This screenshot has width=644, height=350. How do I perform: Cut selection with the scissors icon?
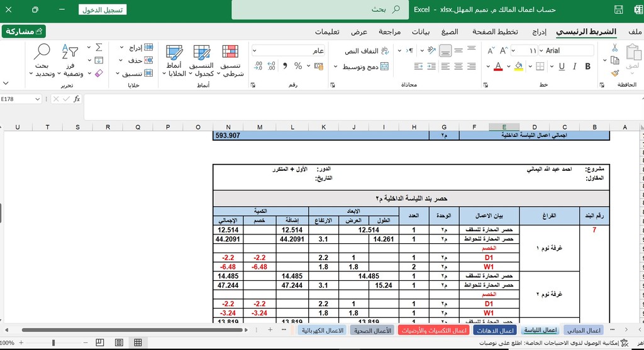click(x=614, y=48)
